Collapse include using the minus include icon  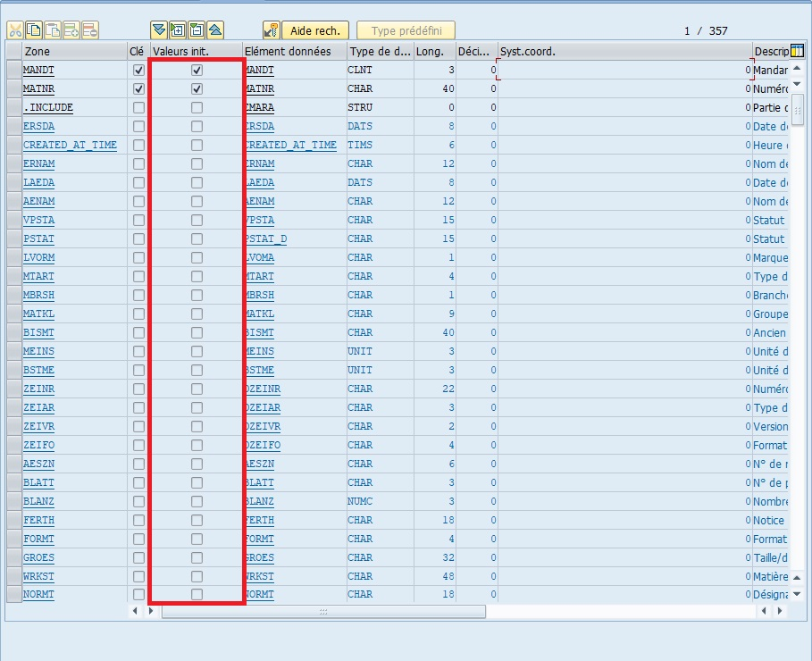point(197,30)
